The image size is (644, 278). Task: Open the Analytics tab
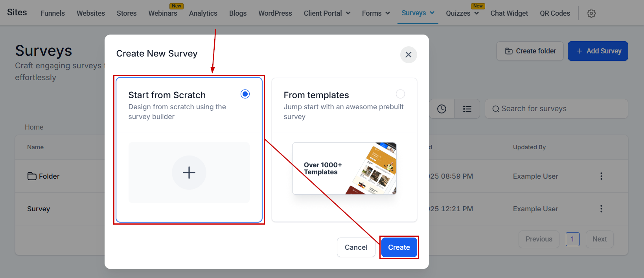[x=203, y=13]
